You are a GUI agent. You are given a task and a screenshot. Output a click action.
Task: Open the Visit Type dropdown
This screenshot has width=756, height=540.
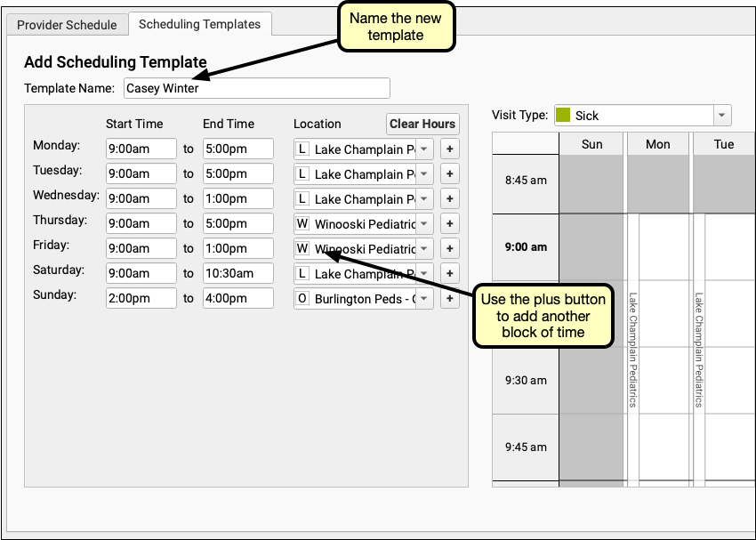coord(721,116)
